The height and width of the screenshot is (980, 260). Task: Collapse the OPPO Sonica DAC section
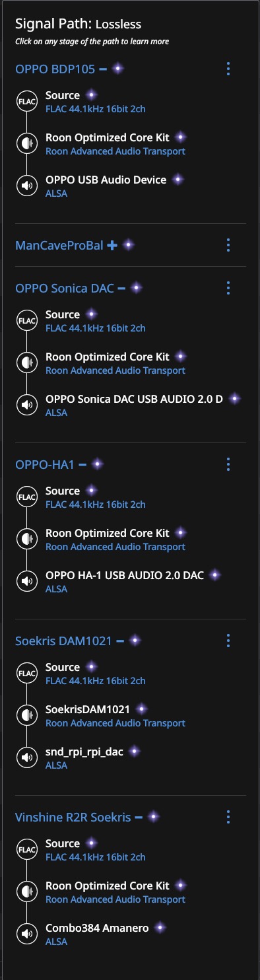[x=121, y=289]
